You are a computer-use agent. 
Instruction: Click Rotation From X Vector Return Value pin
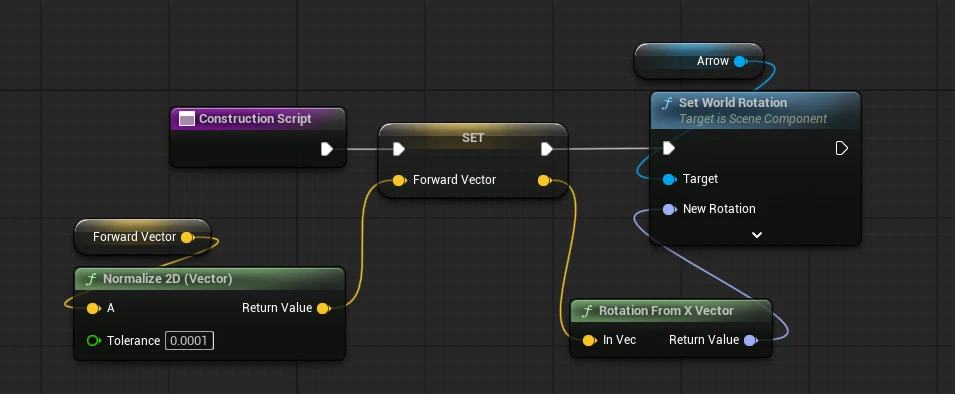coord(750,340)
